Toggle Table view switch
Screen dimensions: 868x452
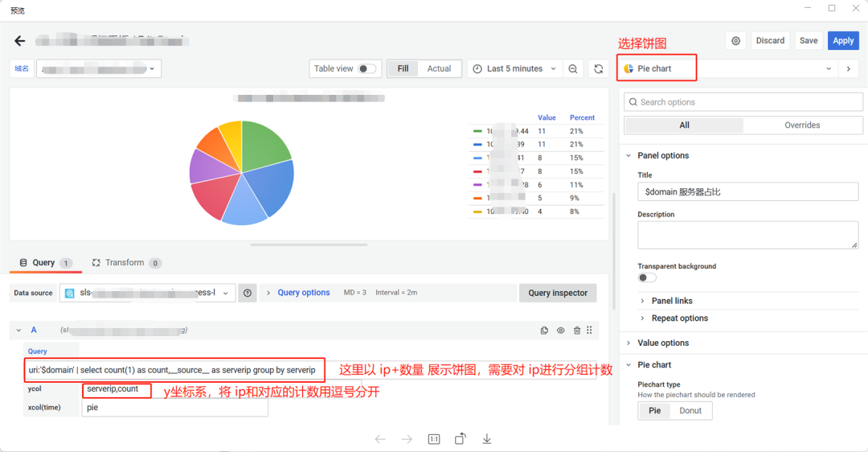pos(367,68)
